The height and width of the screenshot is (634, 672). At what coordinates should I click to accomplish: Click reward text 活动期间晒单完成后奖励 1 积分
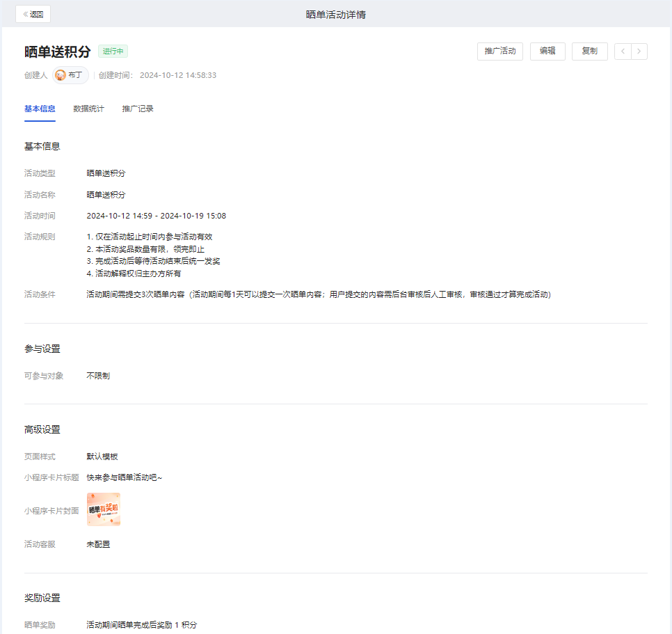pos(142,625)
